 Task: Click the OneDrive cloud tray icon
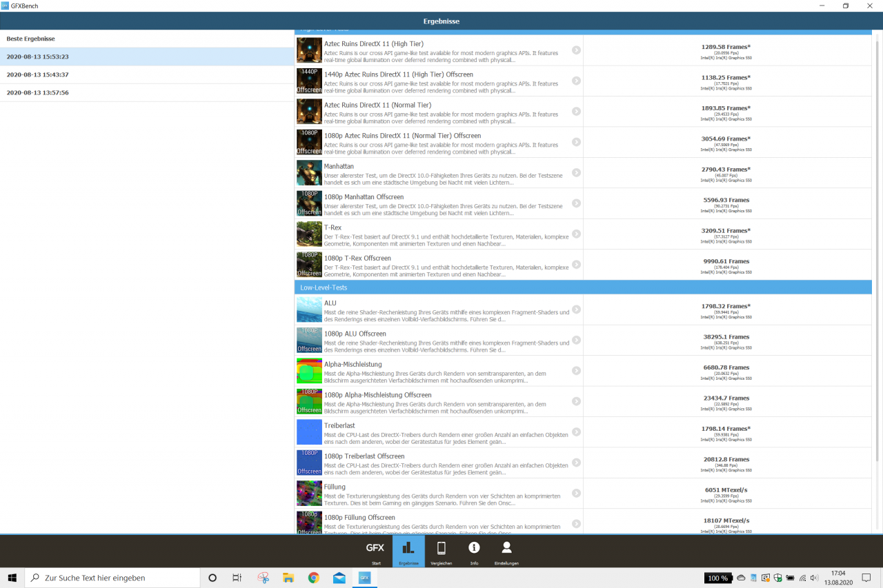(x=741, y=578)
